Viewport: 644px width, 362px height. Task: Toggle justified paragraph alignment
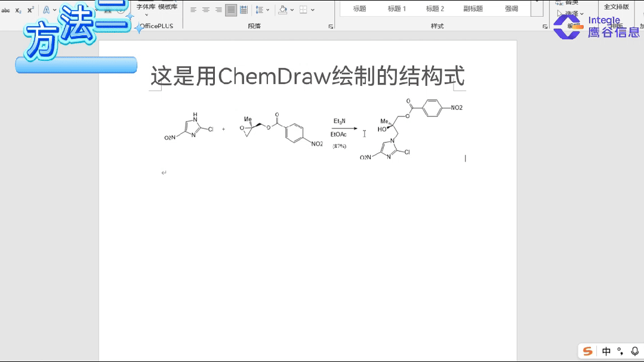coord(231,10)
